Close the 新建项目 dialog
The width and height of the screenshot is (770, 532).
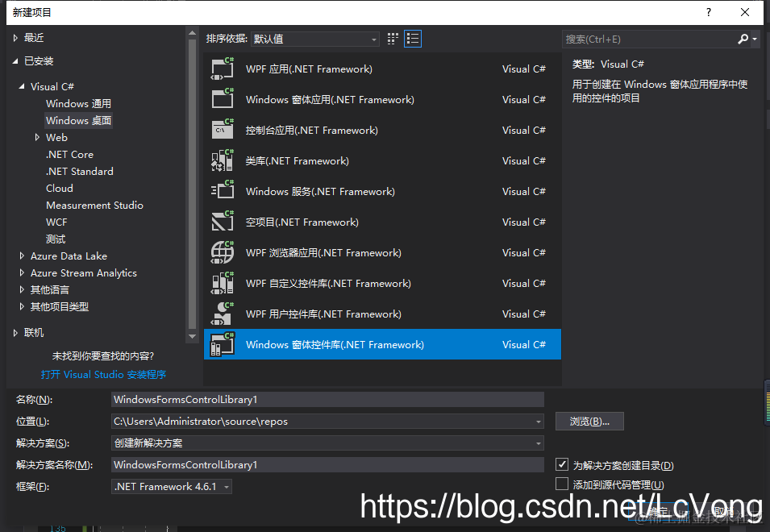pyautogui.click(x=745, y=12)
